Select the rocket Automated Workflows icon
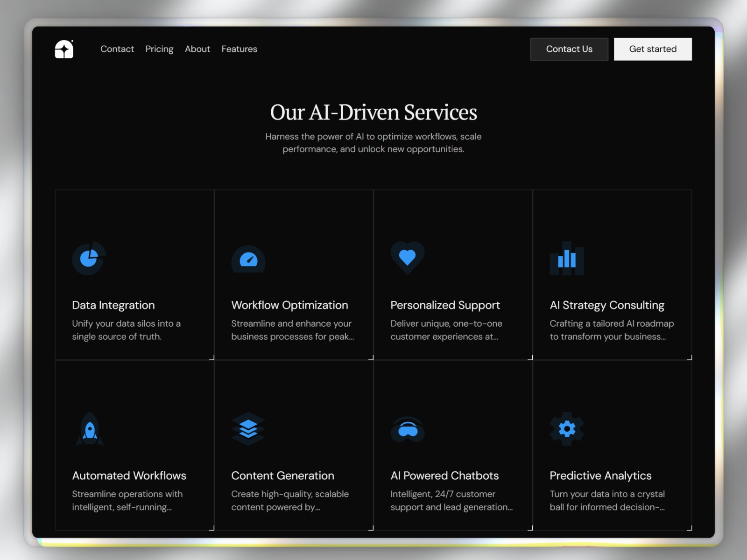Screen dimensions: 747x560 89,429
